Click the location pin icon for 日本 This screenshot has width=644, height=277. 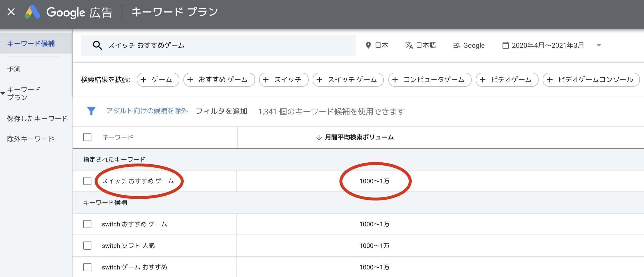click(x=368, y=45)
